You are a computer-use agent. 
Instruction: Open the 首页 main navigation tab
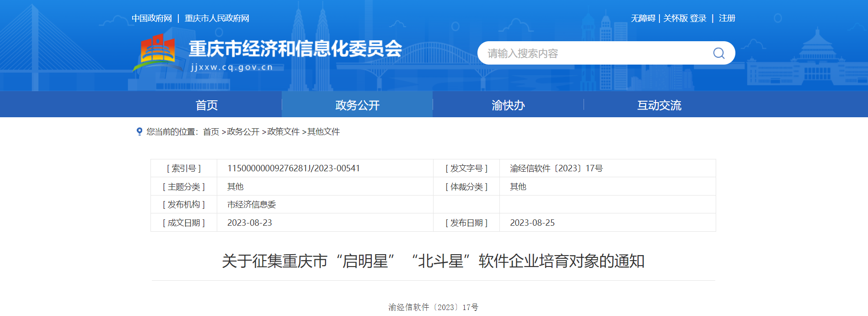[x=207, y=105]
